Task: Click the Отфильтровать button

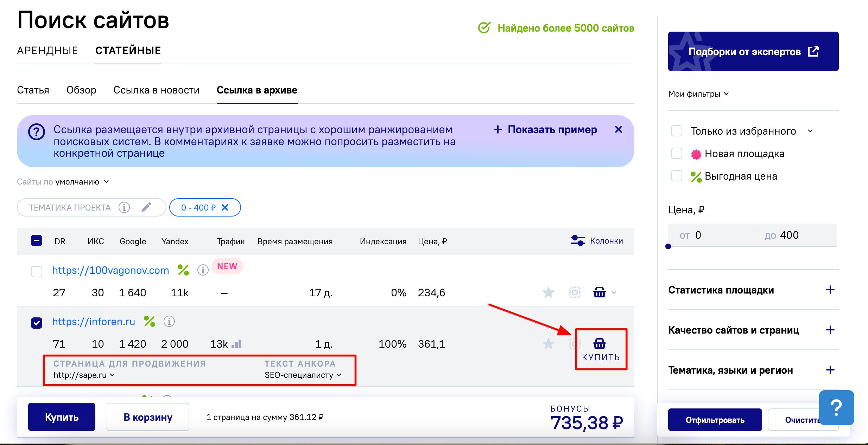Action: 715,420
